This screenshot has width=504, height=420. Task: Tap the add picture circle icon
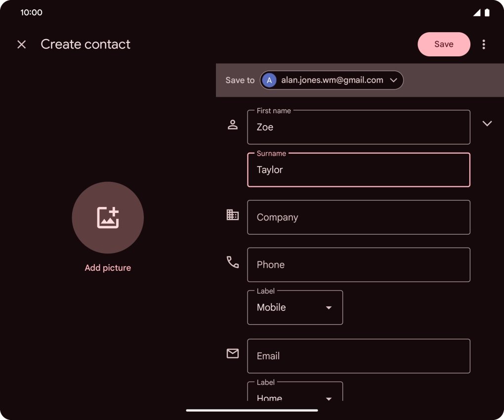[x=108, y=218]
